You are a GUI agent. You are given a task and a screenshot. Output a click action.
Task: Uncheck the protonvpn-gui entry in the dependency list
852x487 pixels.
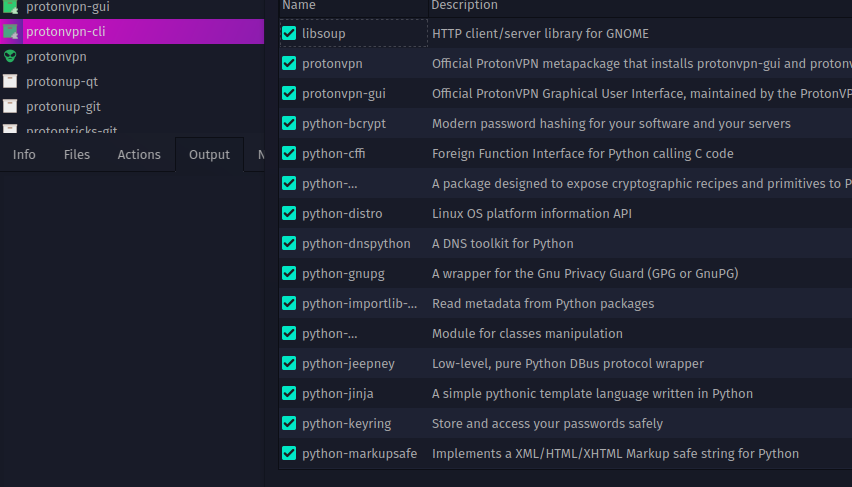tap(289, 93)
